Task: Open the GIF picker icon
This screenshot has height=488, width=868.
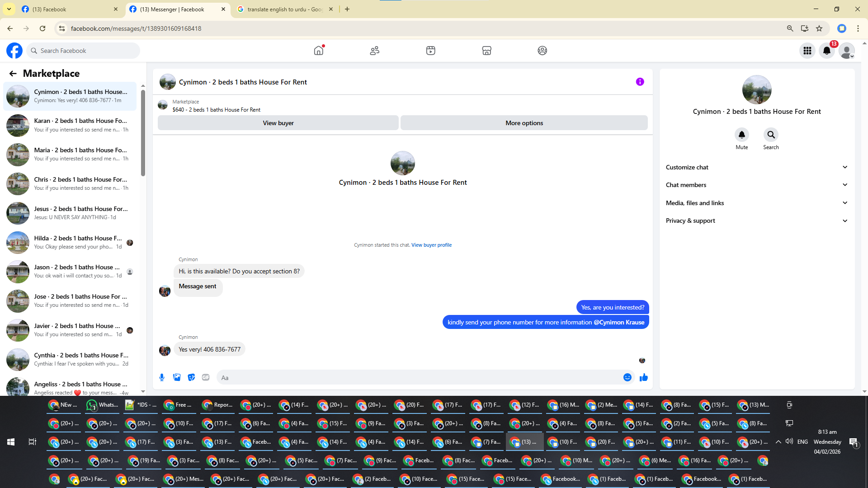Action: click(206, 377)
